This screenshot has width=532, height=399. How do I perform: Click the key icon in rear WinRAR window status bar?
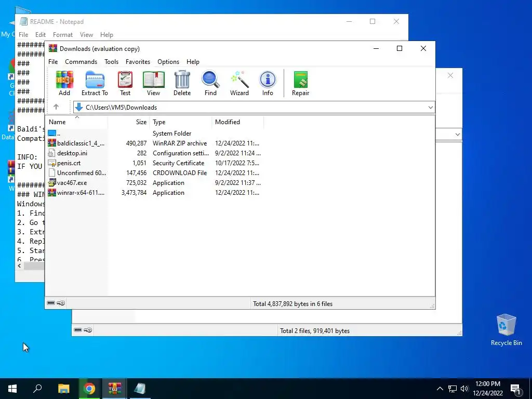(x=87, y=330)
